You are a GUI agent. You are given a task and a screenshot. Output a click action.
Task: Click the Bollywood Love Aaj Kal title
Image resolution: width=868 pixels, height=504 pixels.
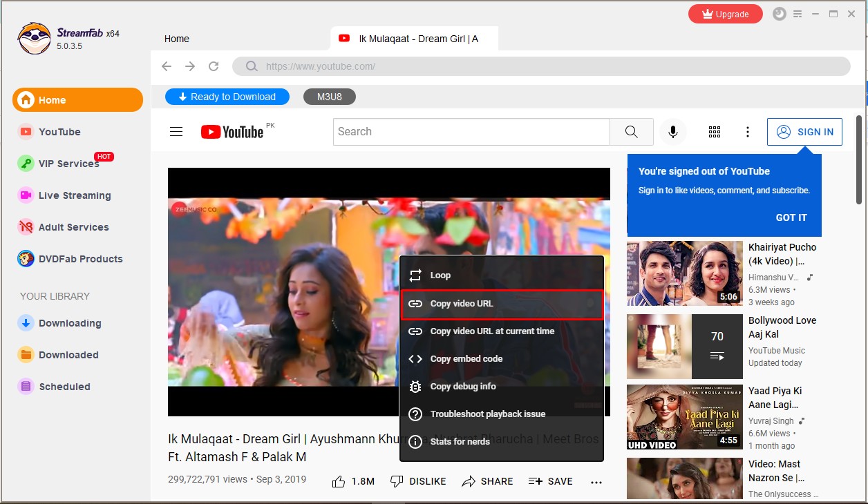click(782, 327)
